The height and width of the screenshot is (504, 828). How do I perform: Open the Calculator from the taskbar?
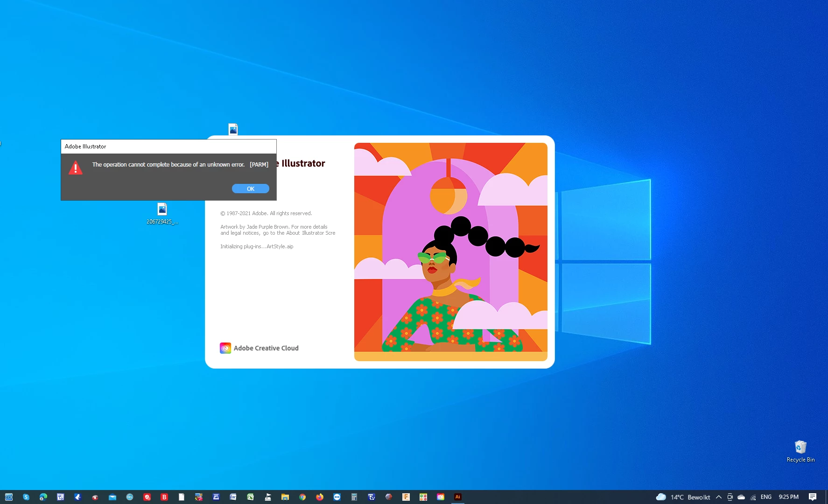[354, 497]
